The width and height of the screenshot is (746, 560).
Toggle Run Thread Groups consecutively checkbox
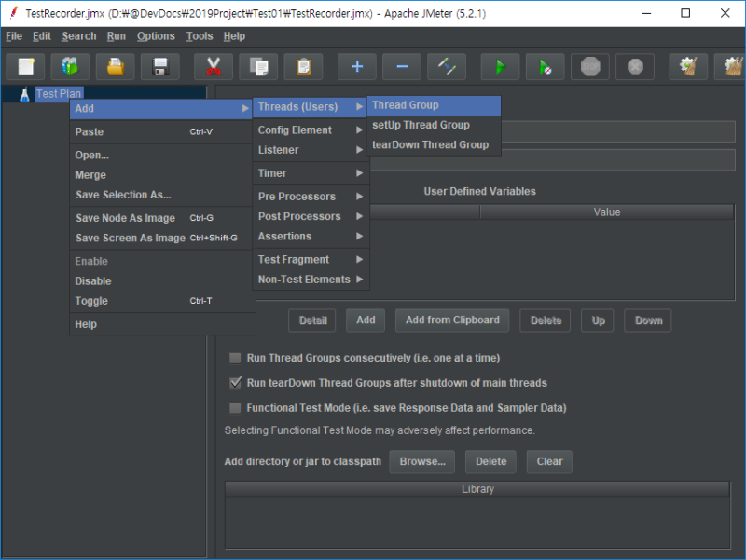(235, 358)
